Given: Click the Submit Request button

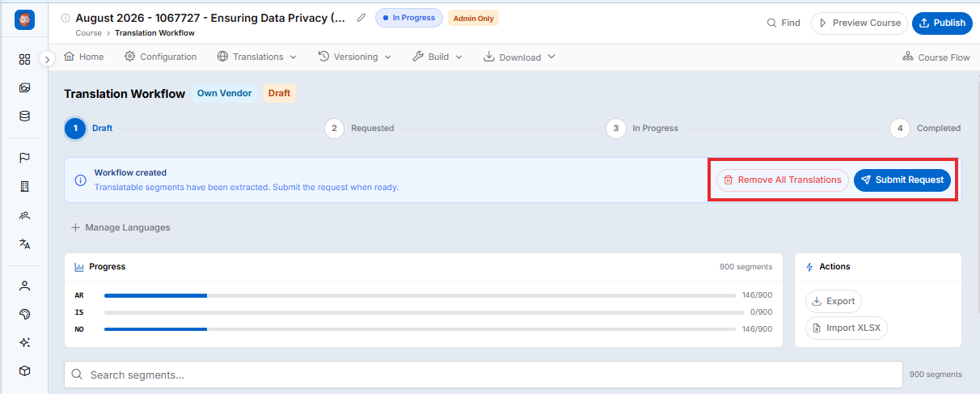Looking at the screenshot, I should 902,180.
